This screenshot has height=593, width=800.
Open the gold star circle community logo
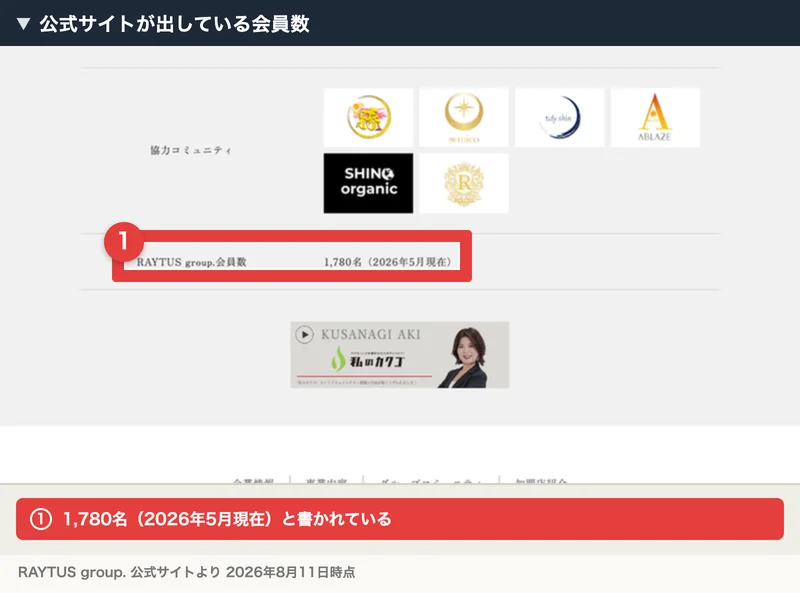[x=464, y=117]
